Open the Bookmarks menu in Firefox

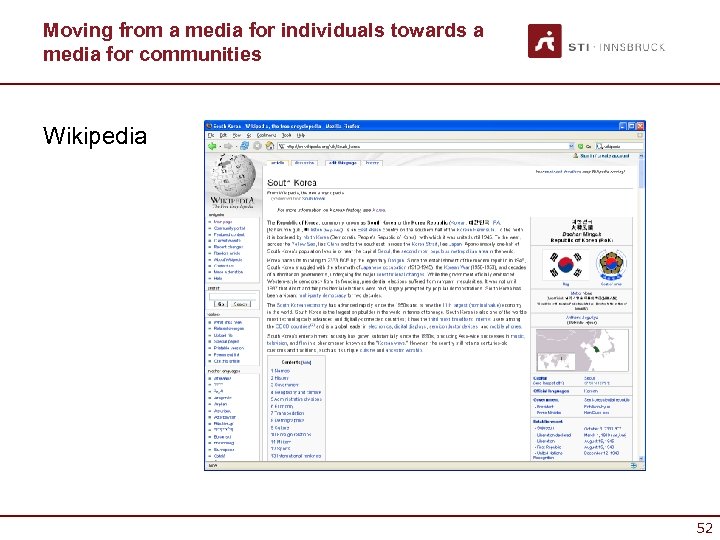click(266, 135)
